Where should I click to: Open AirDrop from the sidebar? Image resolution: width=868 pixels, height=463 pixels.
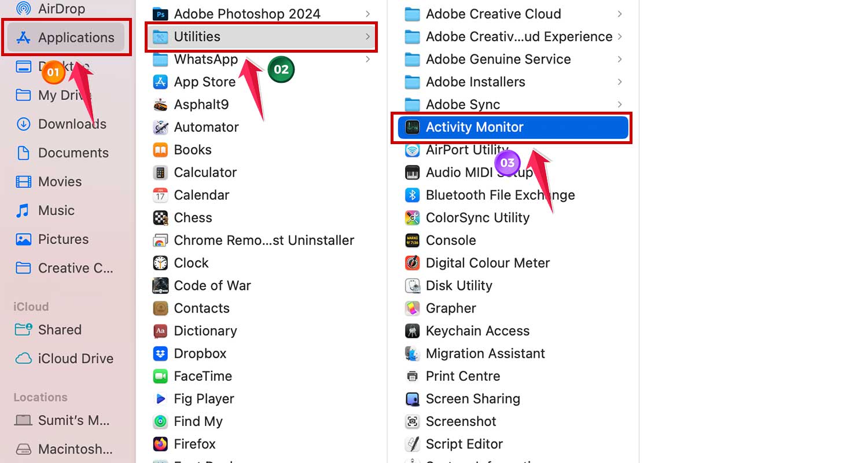pyautogui.click(x=56, y=8)
